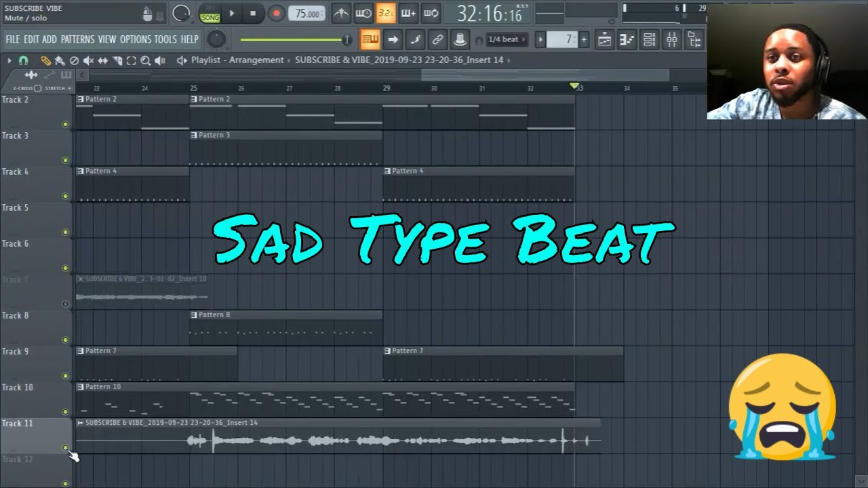Image resolution: width=868 pixels, height=488 pixels.
Task: Toggle the playlist snap magnet
Action: click(x=23, y=60)
